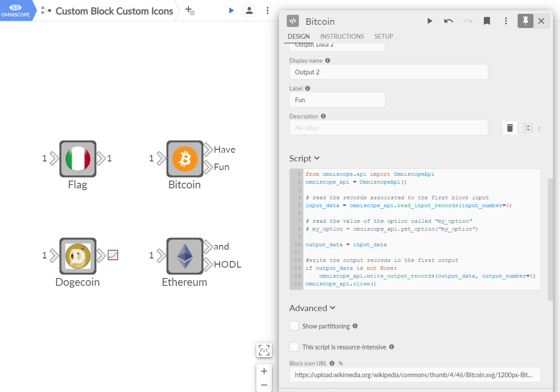Select the Ethereum block icon
This screenshot has width=560, height=392.
[185, 256]
